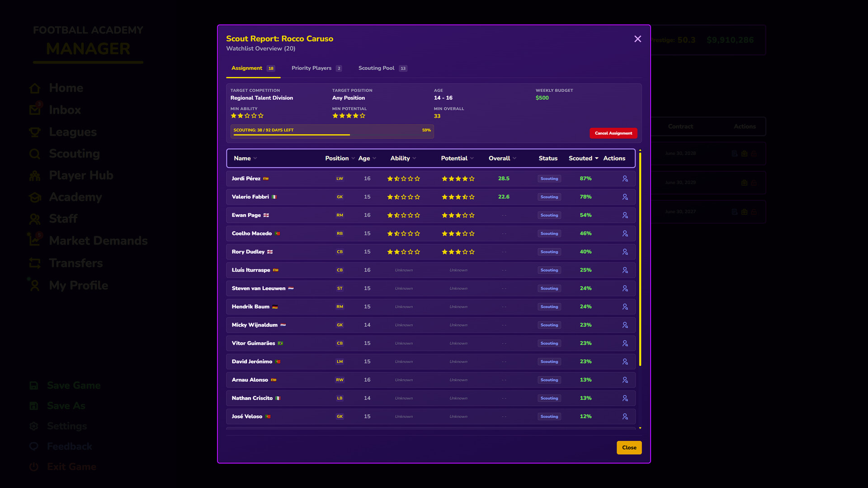Screen dimensions: 868x488
Task: Open Market Demands from the sidebar
Action: (x=98, y=240)
